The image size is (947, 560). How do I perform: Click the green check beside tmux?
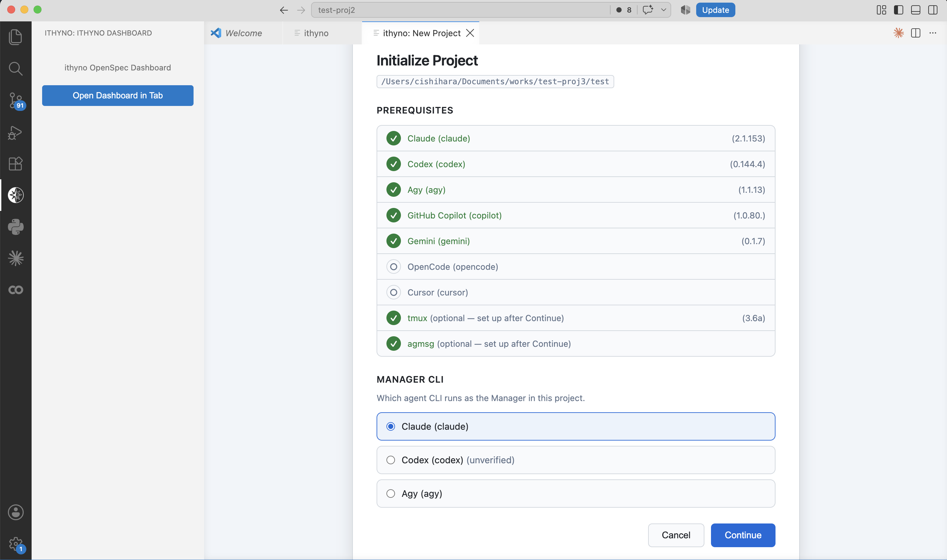(x=393, y=318)
